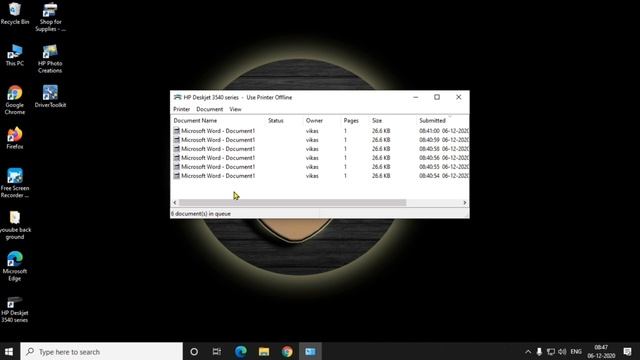Open Edge from the taskbar

point(240,351)
